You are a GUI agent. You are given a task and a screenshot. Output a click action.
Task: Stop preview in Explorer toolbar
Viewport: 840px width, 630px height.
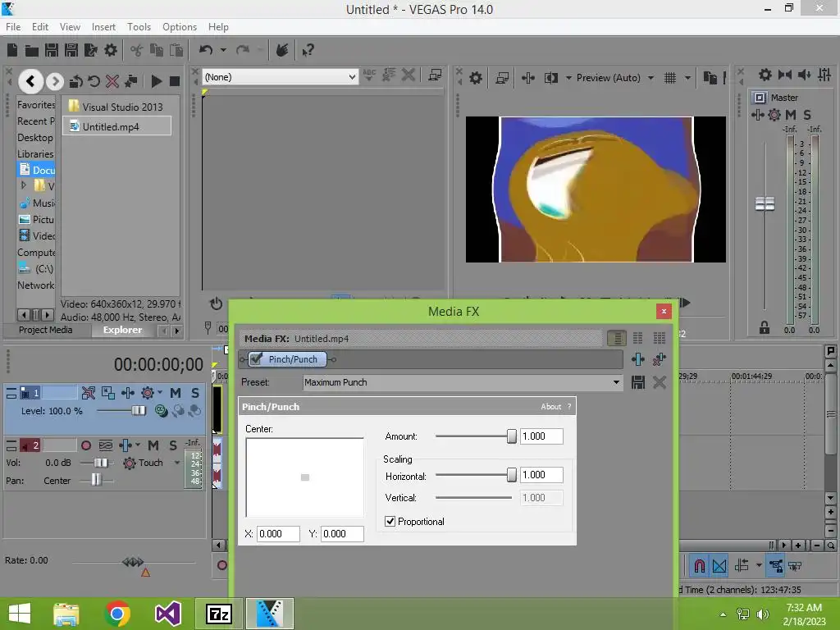pyautogui.click(x=175, y=81)
